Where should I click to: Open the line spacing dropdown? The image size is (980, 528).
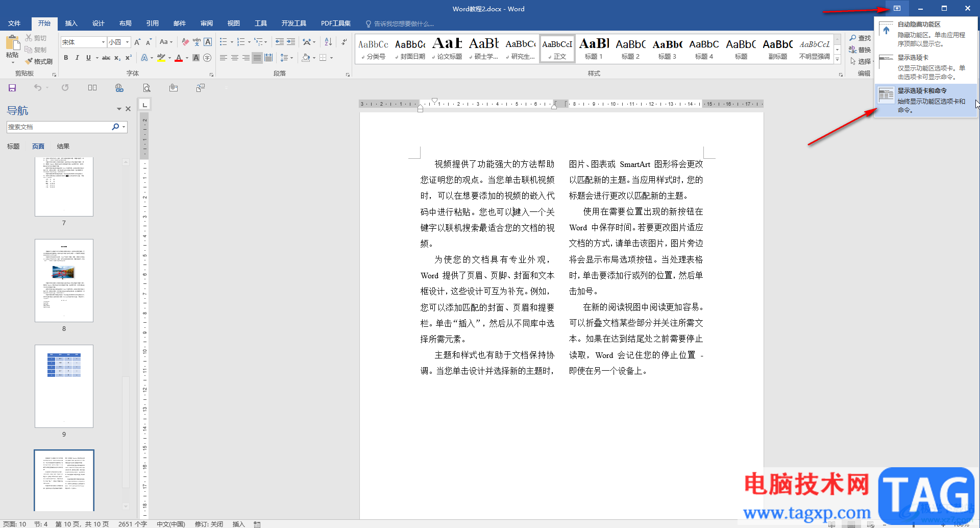coord(286,58)
